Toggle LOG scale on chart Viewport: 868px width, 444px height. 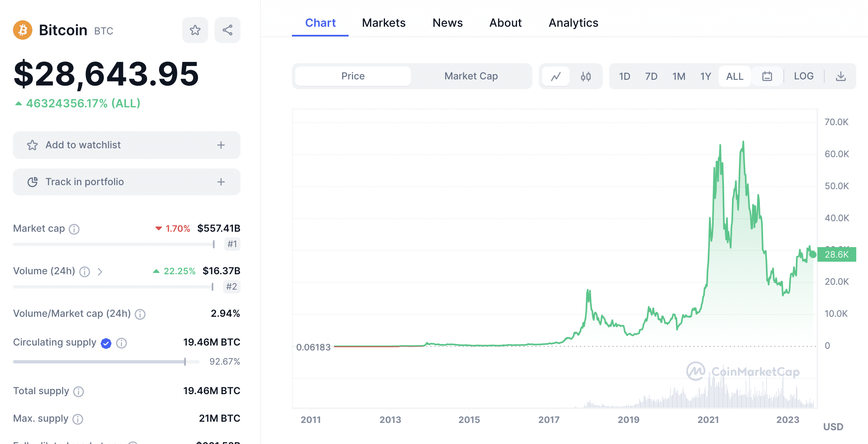[804, 76]
